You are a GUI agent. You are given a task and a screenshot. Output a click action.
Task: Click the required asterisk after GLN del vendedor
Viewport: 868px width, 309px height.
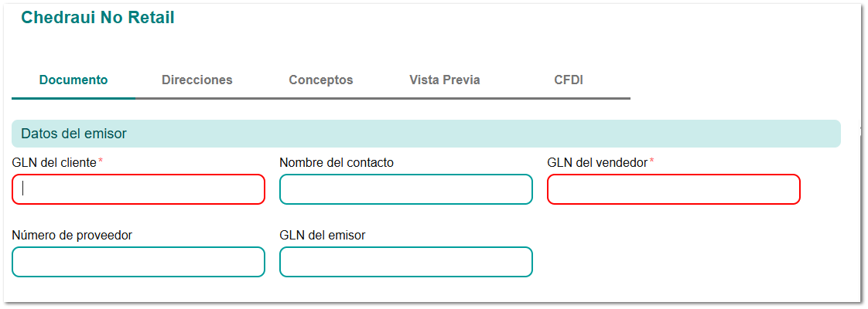pyautogui.click(x=651, y=161)
